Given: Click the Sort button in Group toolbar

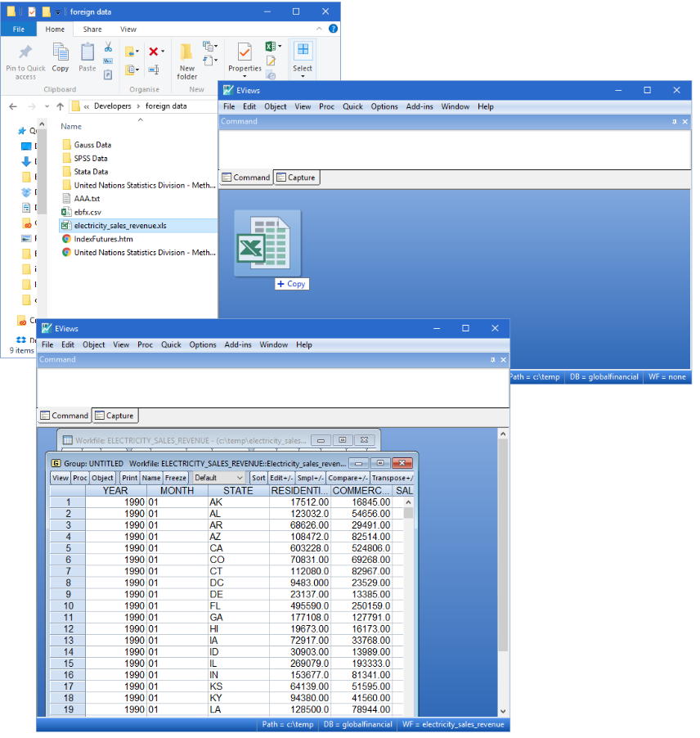Looking at the screenshot, I should tap(258, 478).
